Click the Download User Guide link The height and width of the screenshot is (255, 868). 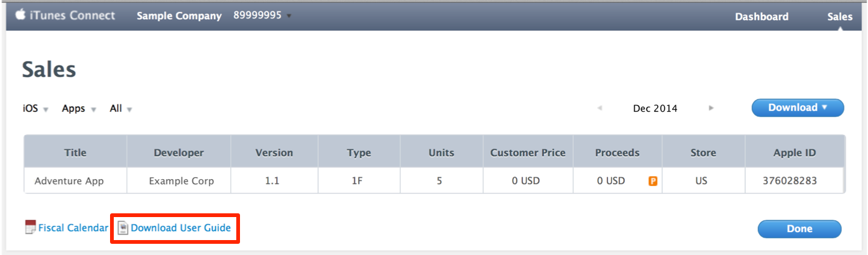pyautogui.click(x=180, y=228)
